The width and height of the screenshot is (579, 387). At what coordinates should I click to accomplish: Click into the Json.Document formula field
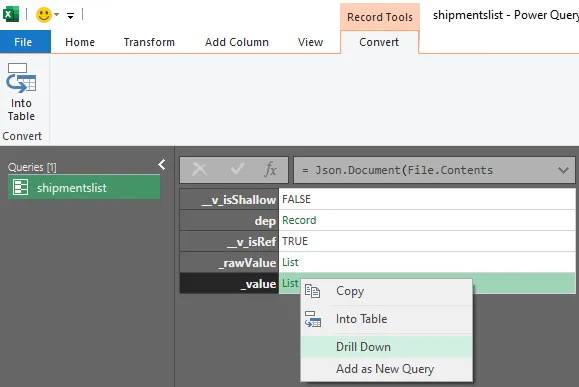tap(434, 170)
